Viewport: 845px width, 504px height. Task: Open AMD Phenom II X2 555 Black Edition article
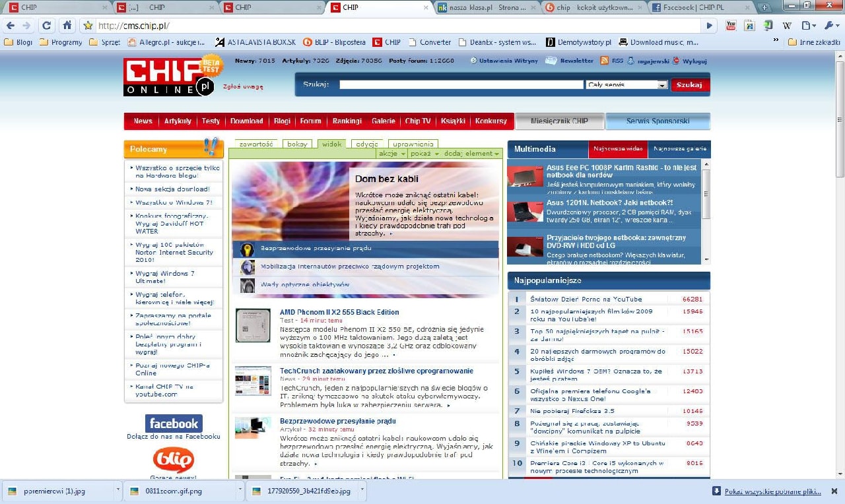coord(339,312)
